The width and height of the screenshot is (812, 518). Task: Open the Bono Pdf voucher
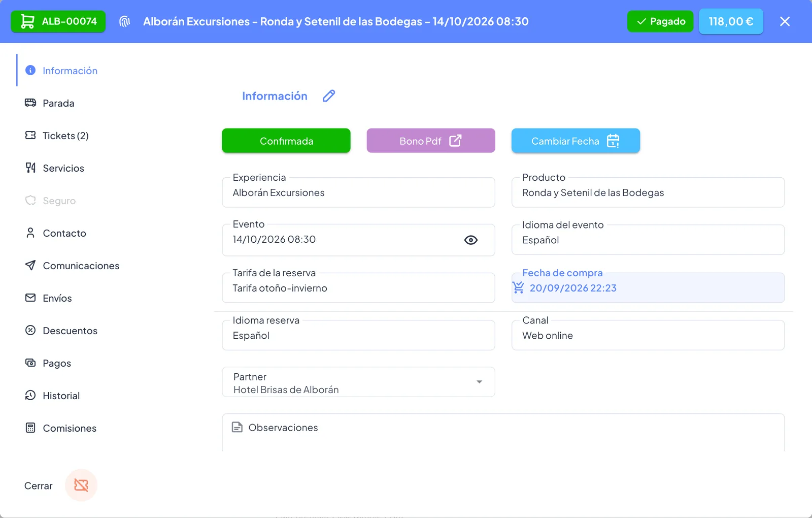click(x=431, y=141)
